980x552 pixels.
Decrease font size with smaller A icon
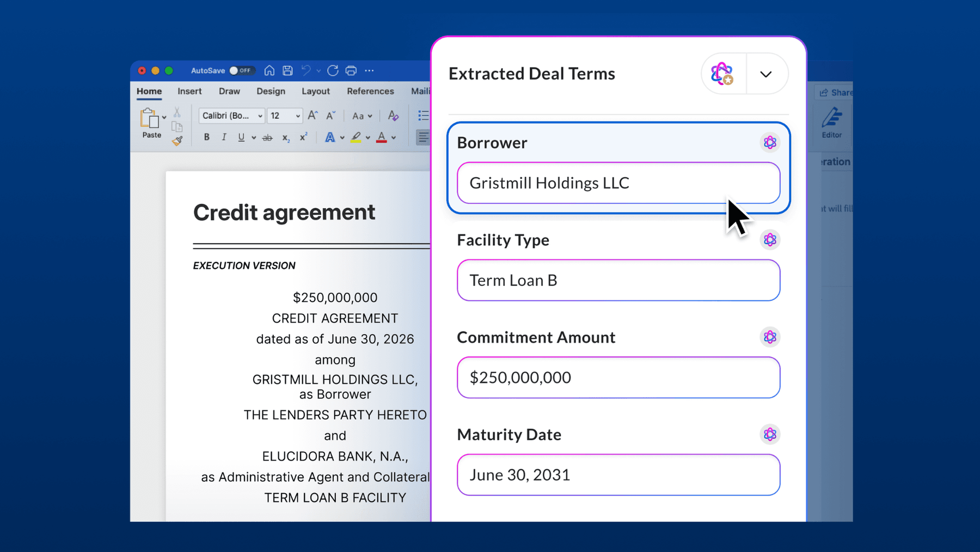pyautogui.click(x=331, y=116)
